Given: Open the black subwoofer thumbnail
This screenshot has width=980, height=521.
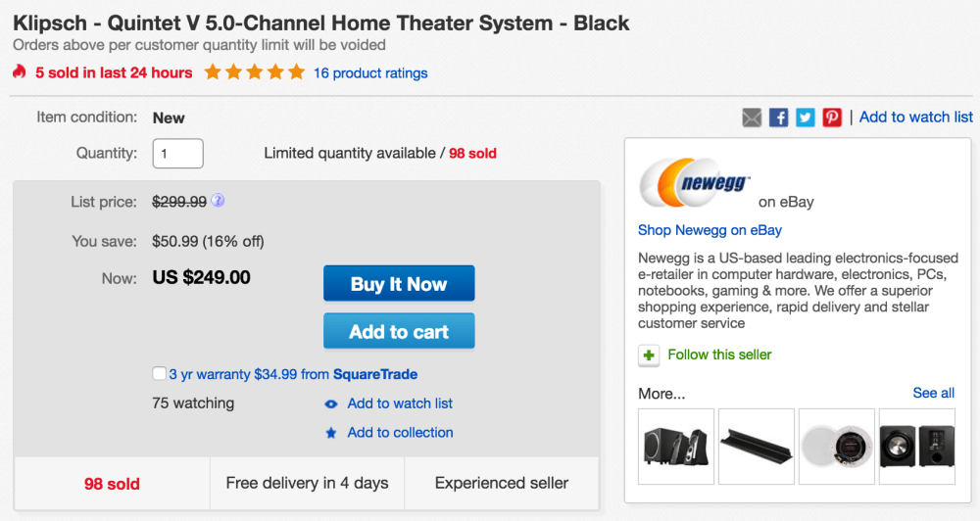Looking at the screenshot, I should coord(916,446).
